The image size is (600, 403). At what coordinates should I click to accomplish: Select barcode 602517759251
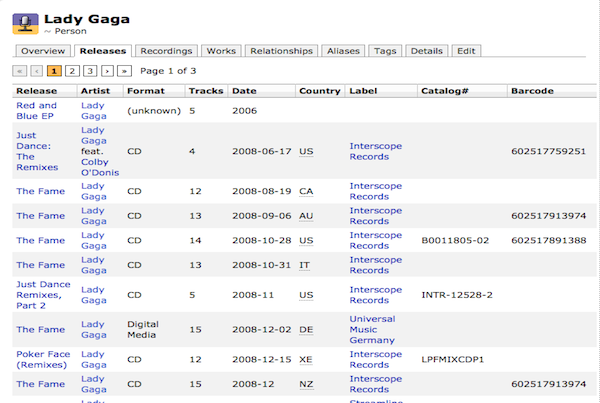(x=548, y=151)
